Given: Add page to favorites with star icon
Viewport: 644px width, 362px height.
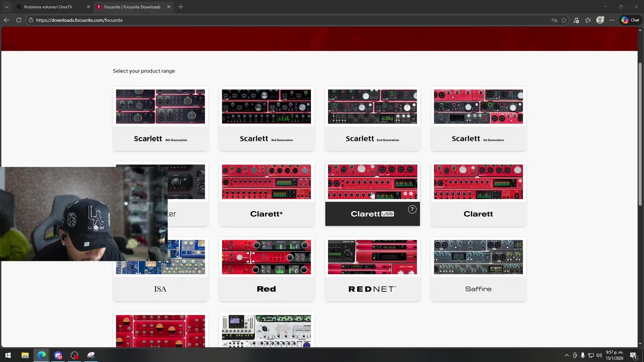Looking at the screenshot, I should pyautogui.click(x=564, y=20).
